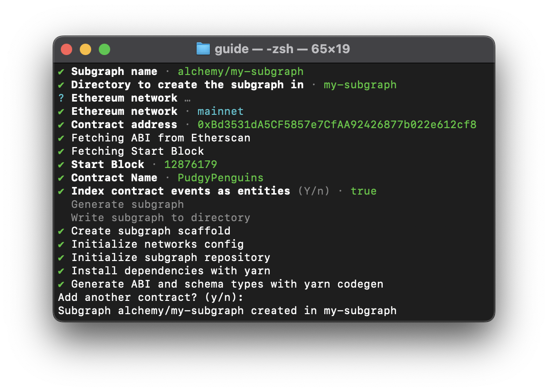The image size is (548, 392).
Task: Click the 'alchemy/my-subgraph' subgraph name value
Action: [240, 72]
